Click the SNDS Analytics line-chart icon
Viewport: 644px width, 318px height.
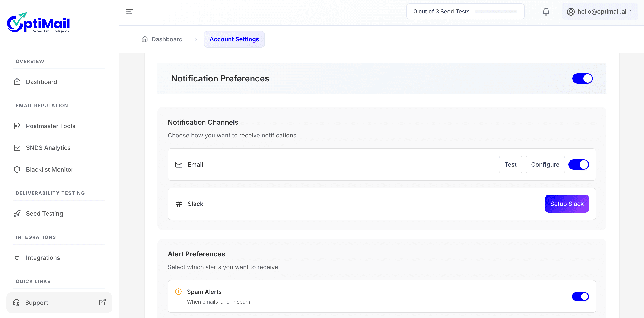point(17,148)
